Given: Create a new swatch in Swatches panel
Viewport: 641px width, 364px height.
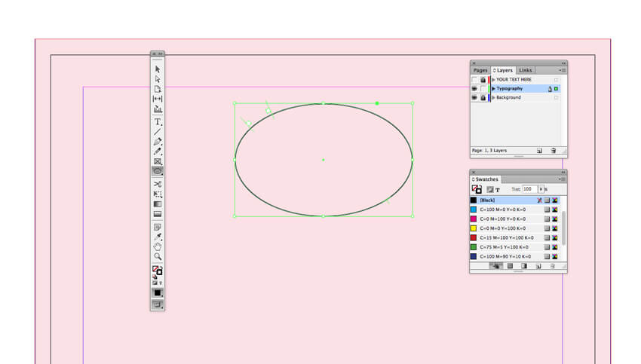Looking at the screenshot, I should click(x=538, y=266).
